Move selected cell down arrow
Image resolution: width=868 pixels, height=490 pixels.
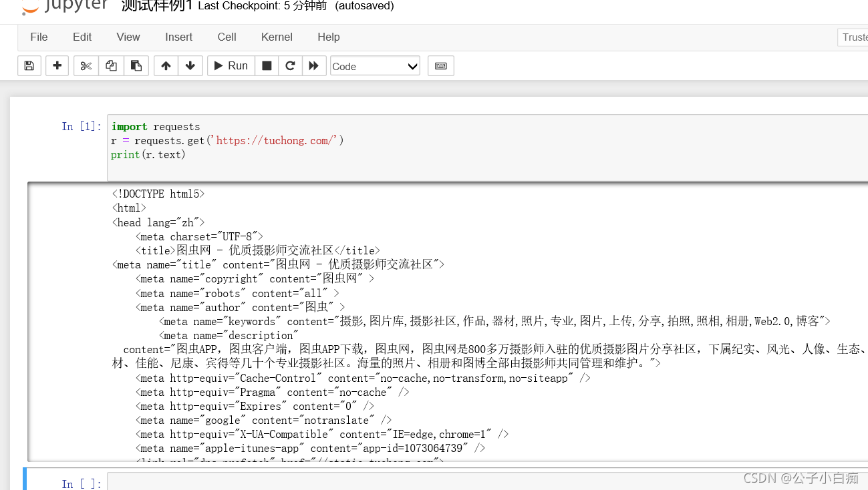[190, 66]
